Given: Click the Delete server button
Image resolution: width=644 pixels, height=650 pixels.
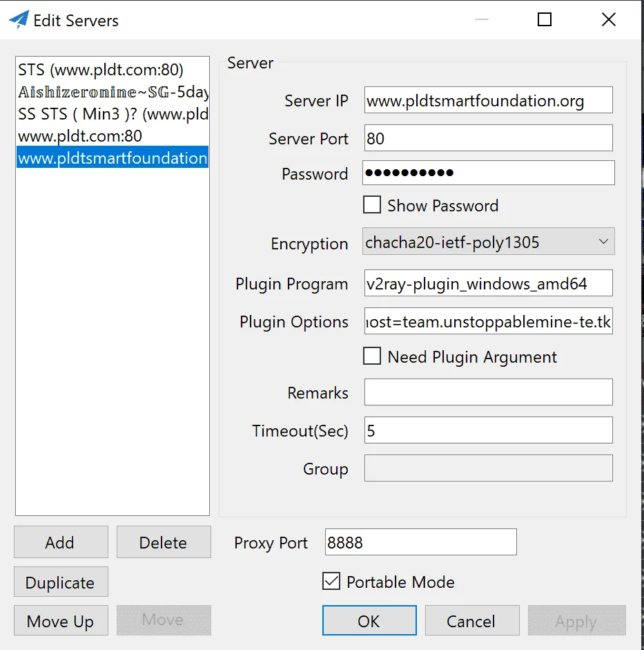Looking at the screenshot, I should click(164, 542).
